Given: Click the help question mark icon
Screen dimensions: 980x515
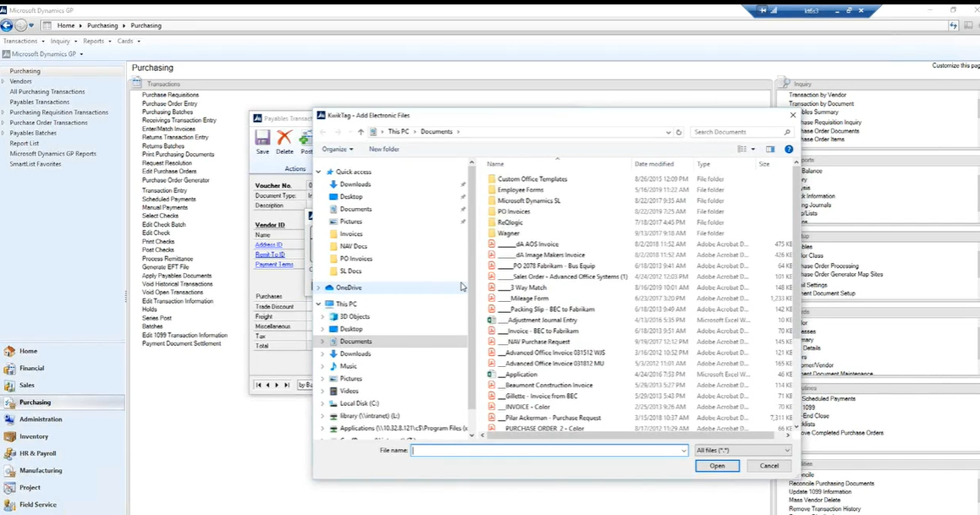Looking at the screenshot, I should pos(789,149).
